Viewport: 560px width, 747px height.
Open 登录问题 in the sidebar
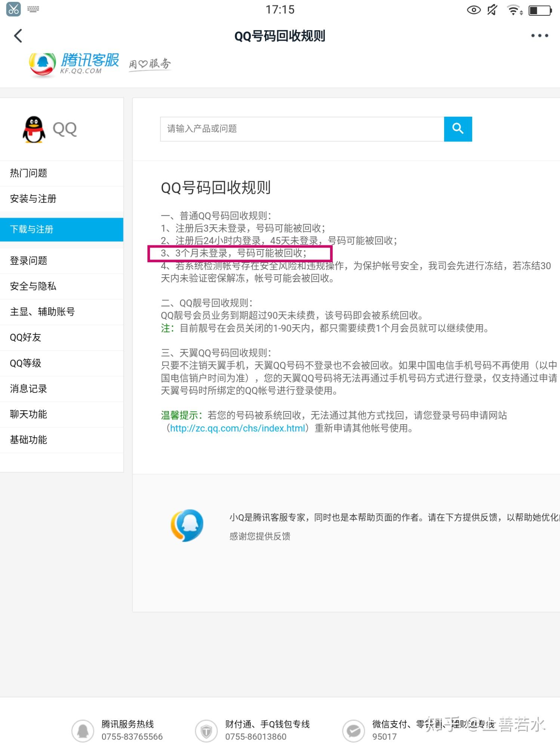point(62,261)
